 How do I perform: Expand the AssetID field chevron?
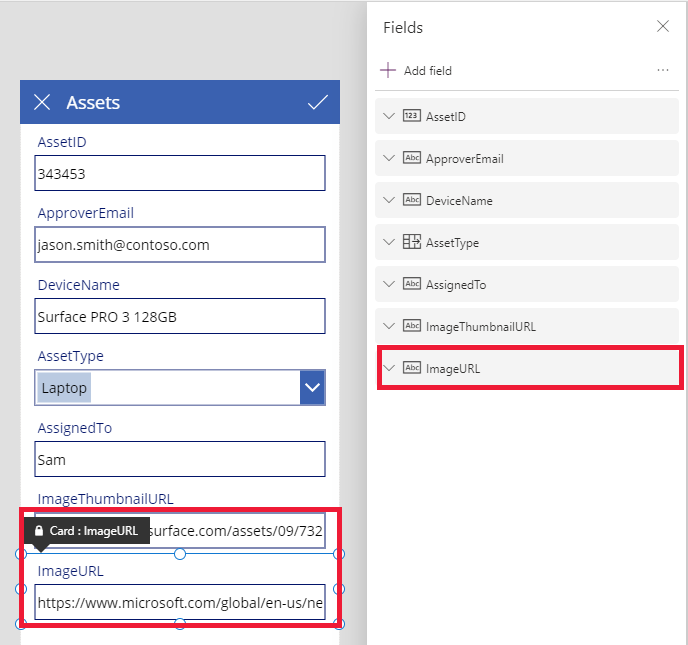point(389,116)
